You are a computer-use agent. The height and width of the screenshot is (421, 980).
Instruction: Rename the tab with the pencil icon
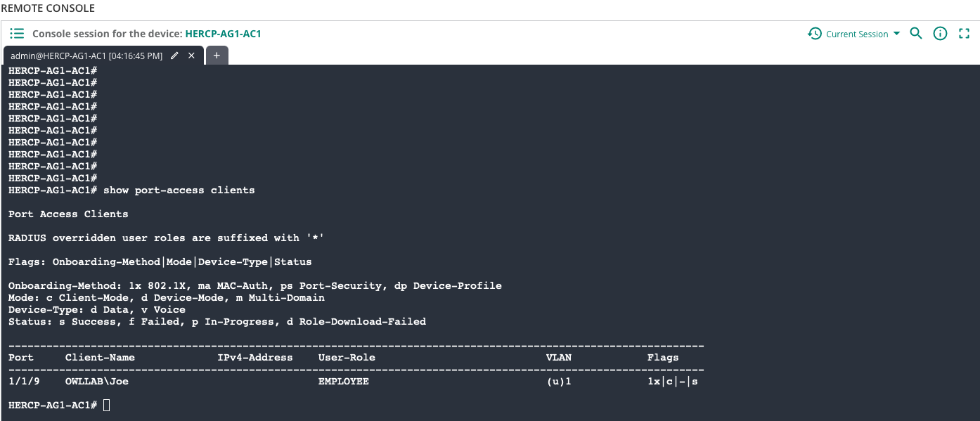(174, 56)
